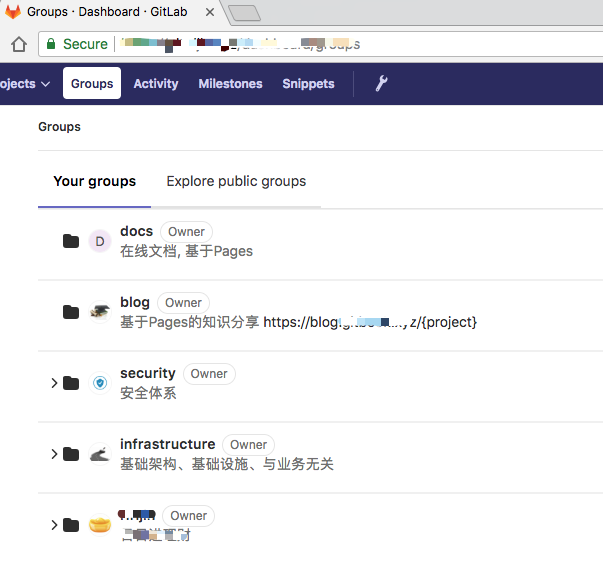Open Activity in the top navigation
This screenshot has width=603, height=572.
click(x=156, y=84)
